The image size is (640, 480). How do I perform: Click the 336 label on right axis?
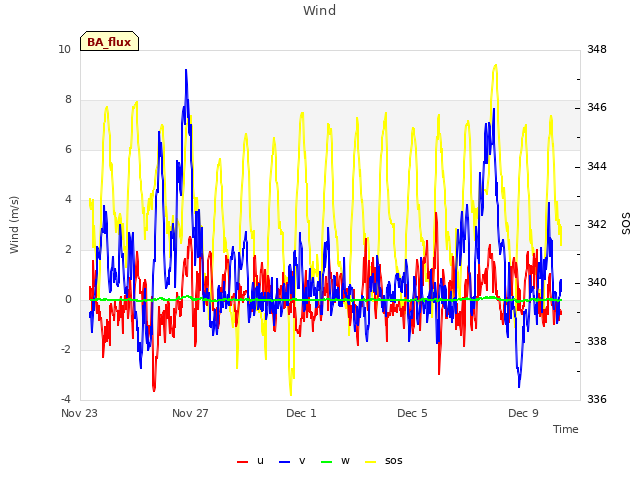(x=597, y=399)
